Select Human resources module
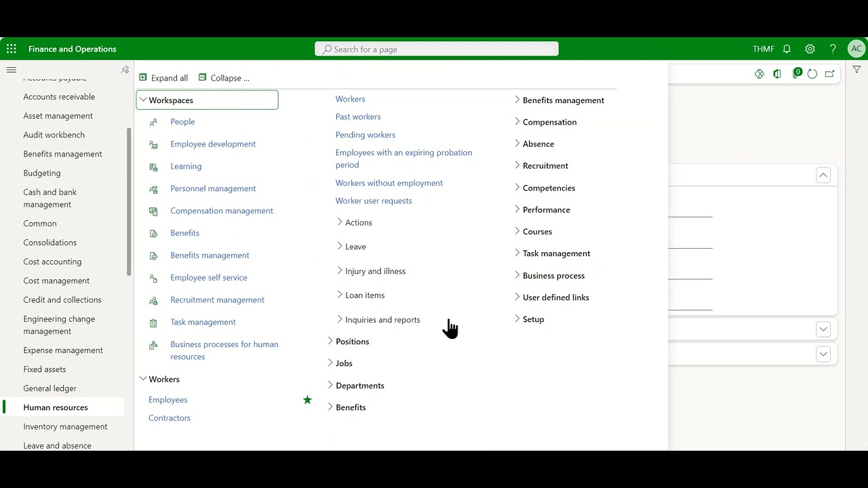The width and height of the screenshot is (868, 488). (56, 407)
